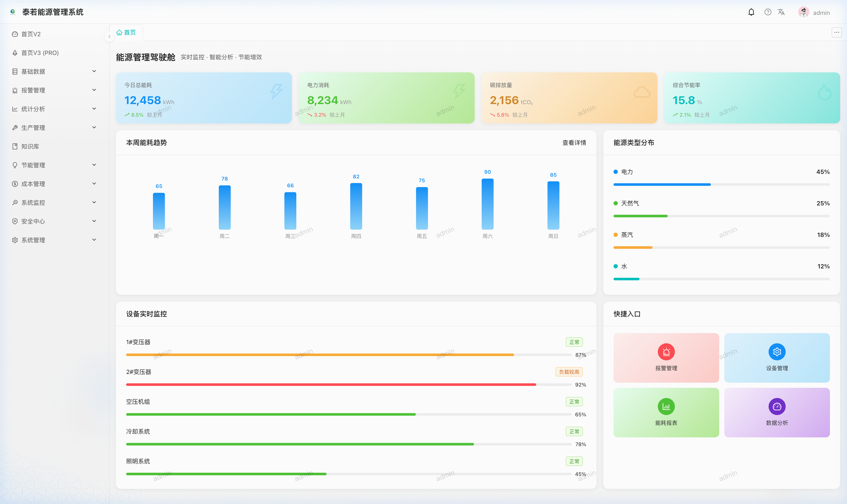Click the more options ellipsis near tabs
This screenshot has height=504, width=847.
837,32
